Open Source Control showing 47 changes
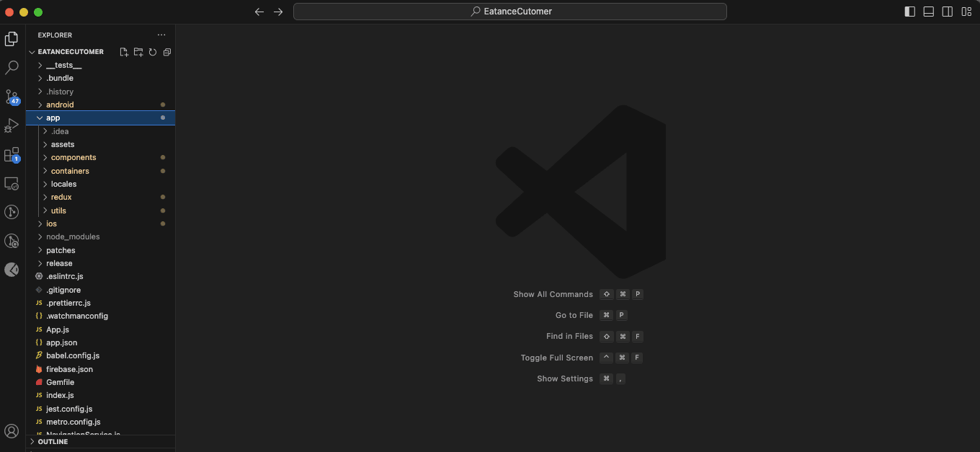Image resolution: width=980 pixels, height=452 pixels. [12, 97]
